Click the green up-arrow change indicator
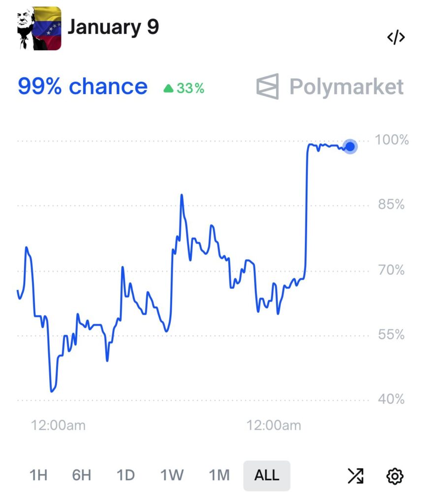 (169, 89)
